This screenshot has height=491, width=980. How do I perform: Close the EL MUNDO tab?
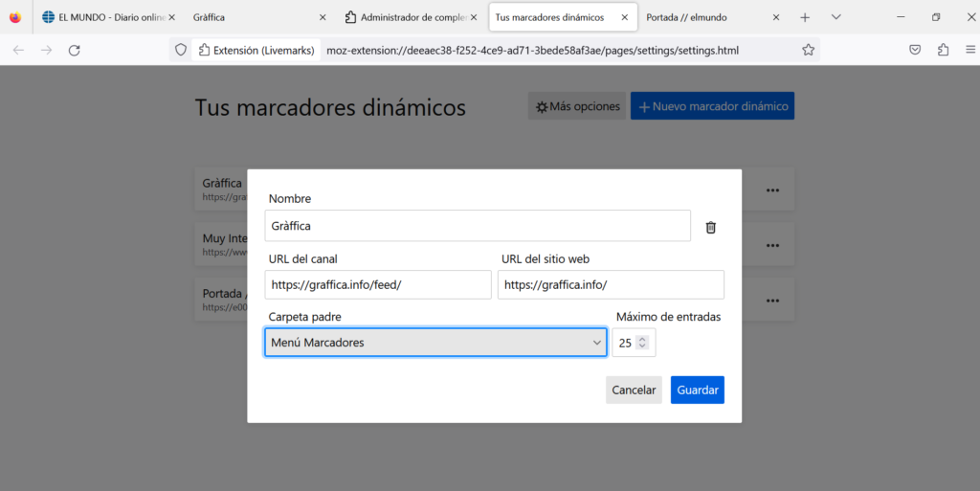(x=172, y=17)
